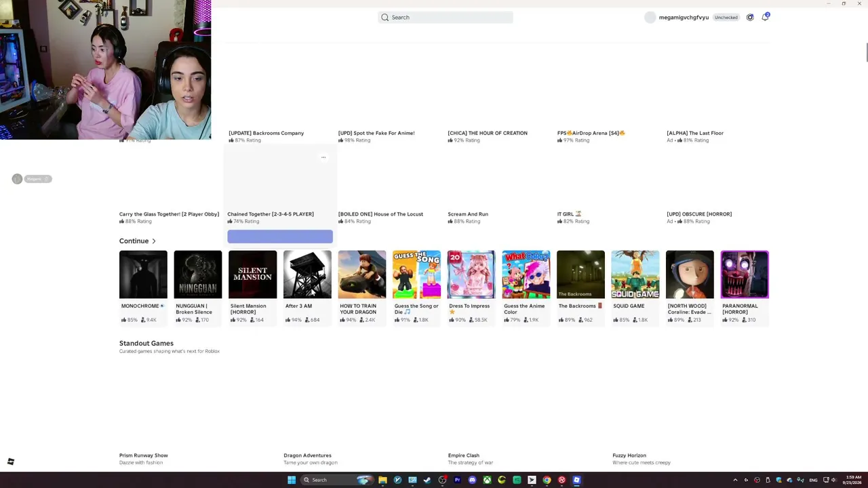868x488 pixels.
Task: Open the Guess the Anime Color thumbnail
Action: 526,274
